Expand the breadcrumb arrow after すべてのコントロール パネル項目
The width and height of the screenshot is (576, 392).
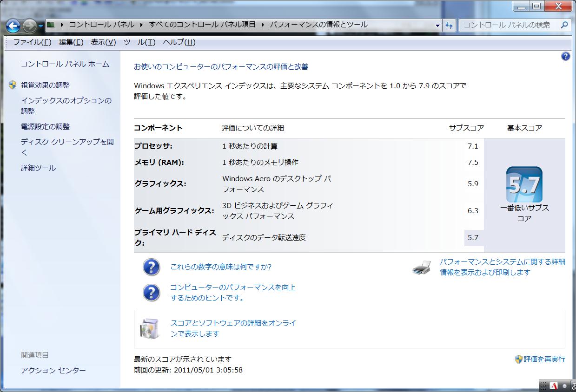click(263, 25)
